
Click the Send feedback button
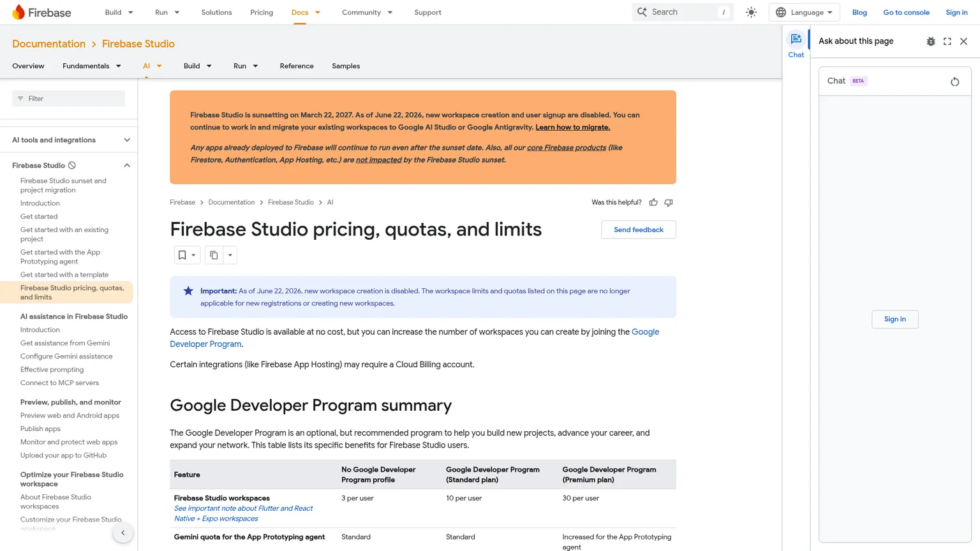639,230
